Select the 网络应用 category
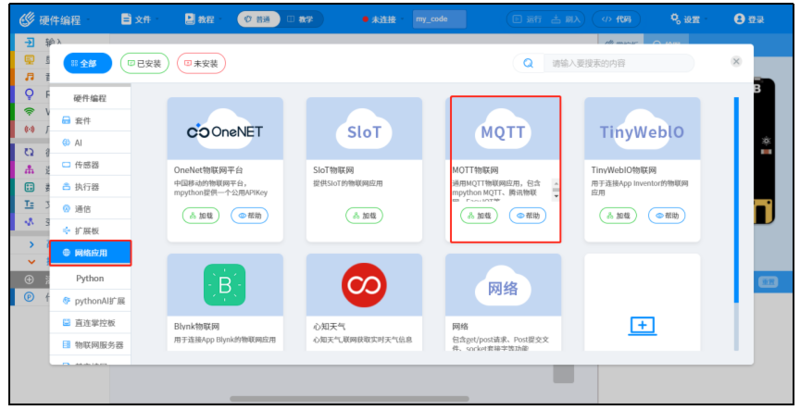 point(90,253)
